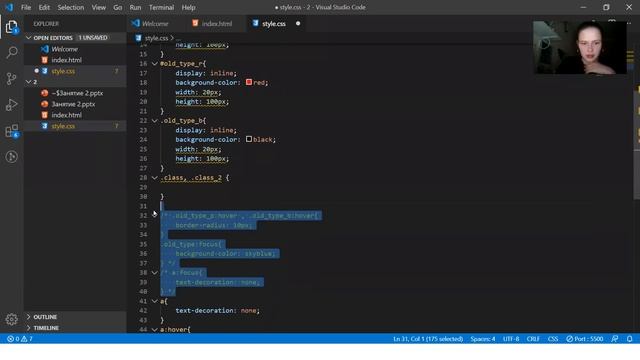Fold the .class rule at line 28
640x360 pixels.
[155, 178]
